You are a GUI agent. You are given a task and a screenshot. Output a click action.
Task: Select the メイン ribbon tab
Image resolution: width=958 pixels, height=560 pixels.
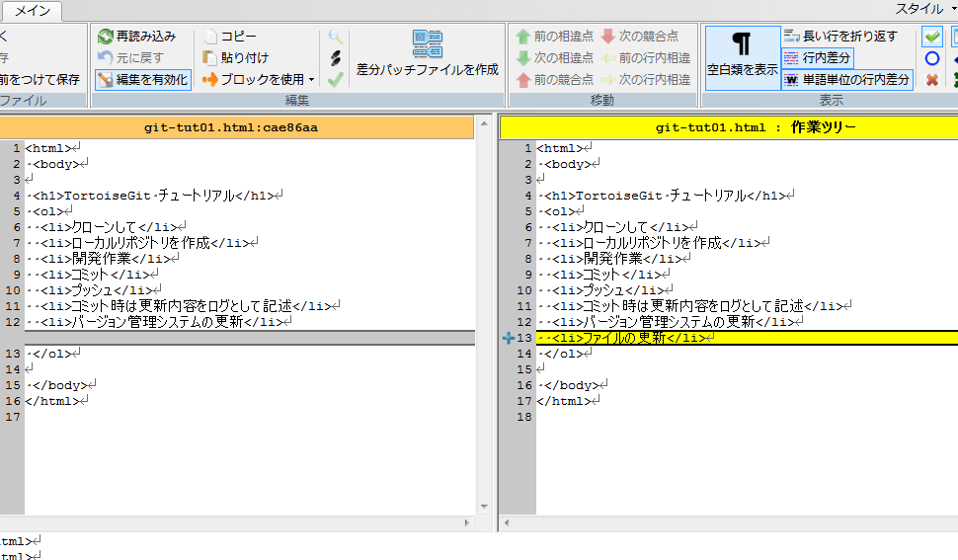(x=32, y=11)
